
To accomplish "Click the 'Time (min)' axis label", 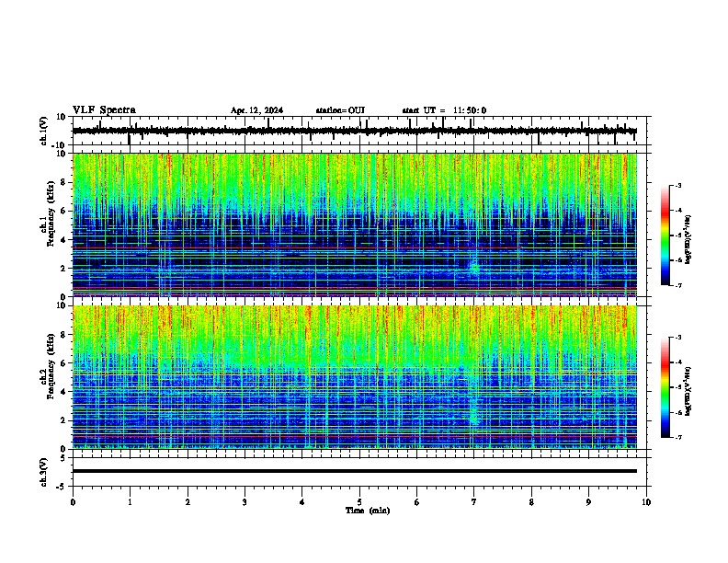I will point(368,511).
